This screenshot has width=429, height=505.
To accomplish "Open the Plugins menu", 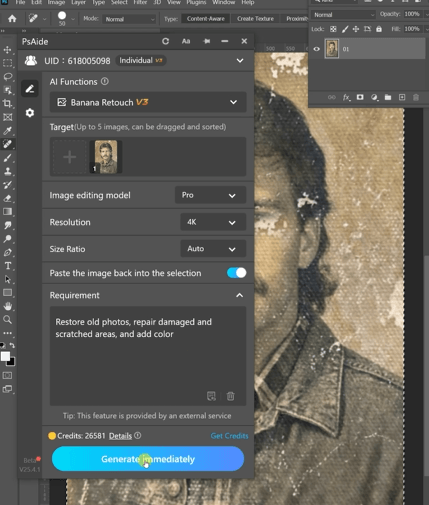I will coord(196,3).
